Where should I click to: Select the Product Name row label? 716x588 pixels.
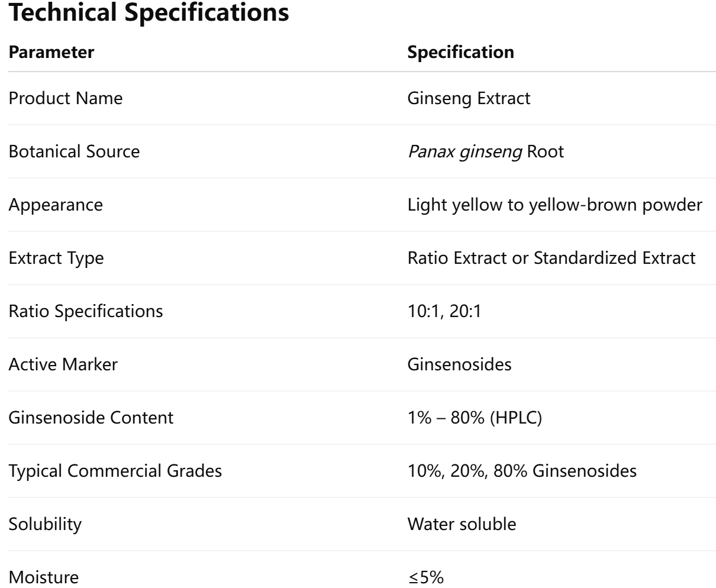click(66, 98)
